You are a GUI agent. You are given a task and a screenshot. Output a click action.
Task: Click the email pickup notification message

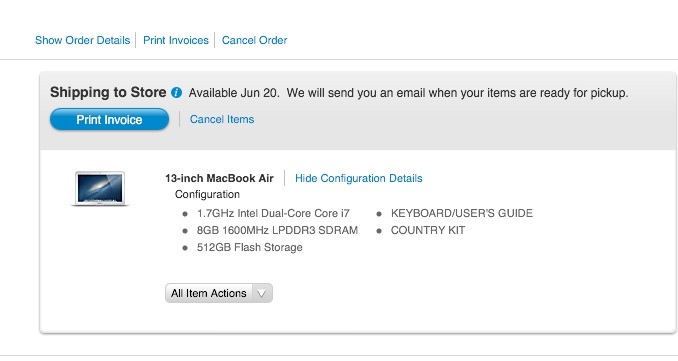(x=457, y=93)
